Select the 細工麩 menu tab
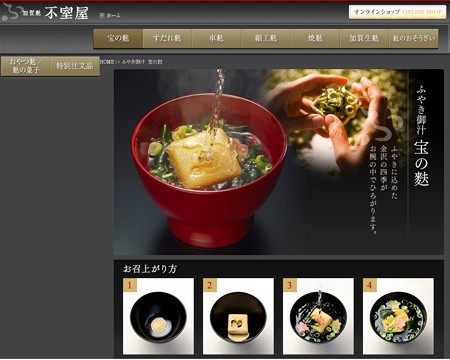Viewport: 450px width, 360px height. pos(266,38)
